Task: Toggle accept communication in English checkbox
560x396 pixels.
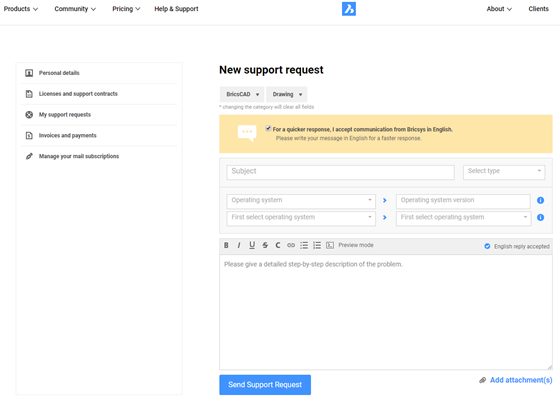Action: tap(268, 129)
